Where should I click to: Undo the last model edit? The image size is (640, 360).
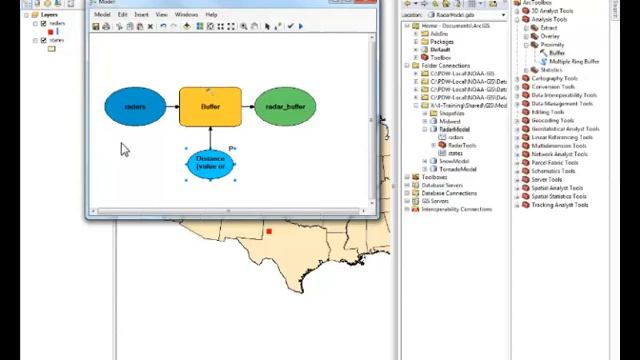163,27
